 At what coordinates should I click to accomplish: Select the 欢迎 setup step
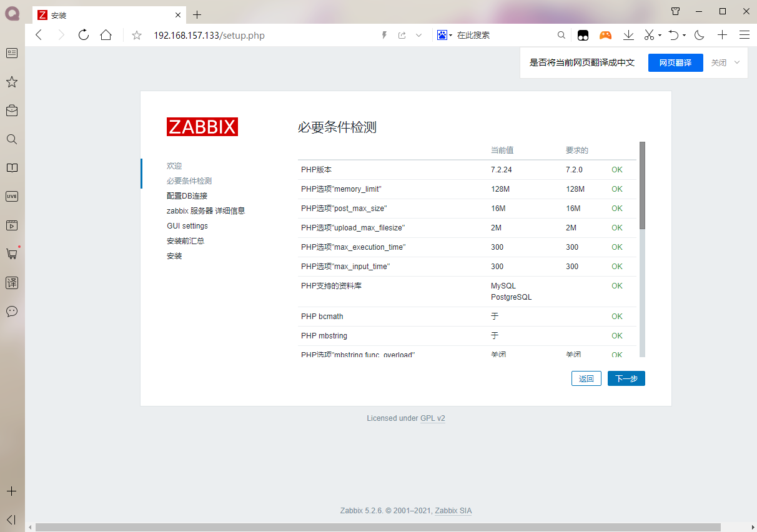tap(174, 166)
